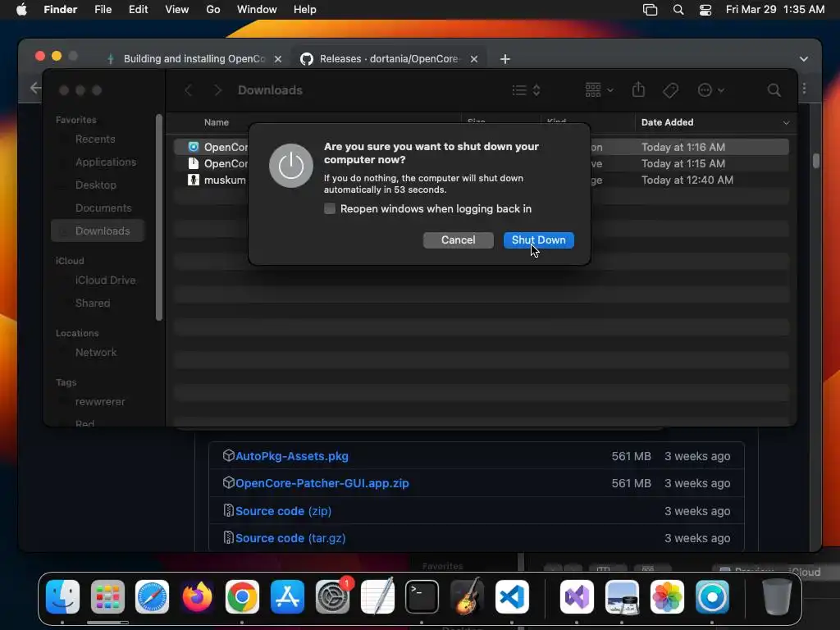
Task: Open the Finder menu
Action: coord(61,10)
